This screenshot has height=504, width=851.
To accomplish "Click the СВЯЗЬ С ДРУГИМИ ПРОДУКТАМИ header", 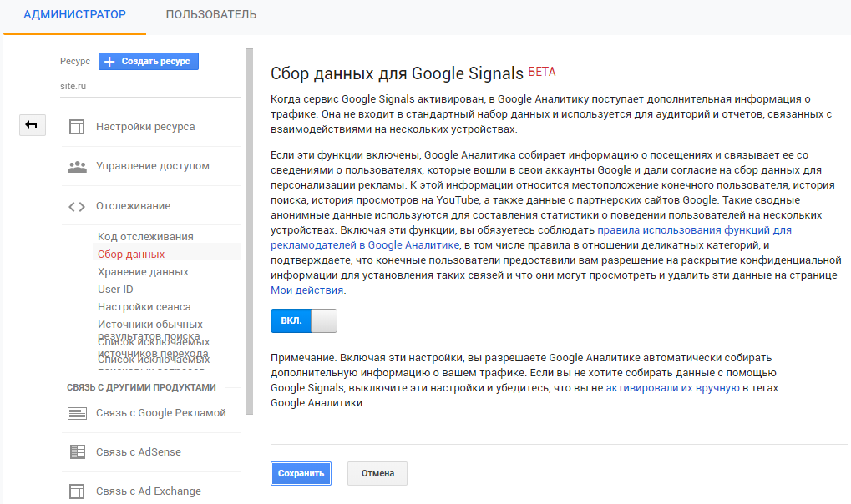I will click(141, 387).
